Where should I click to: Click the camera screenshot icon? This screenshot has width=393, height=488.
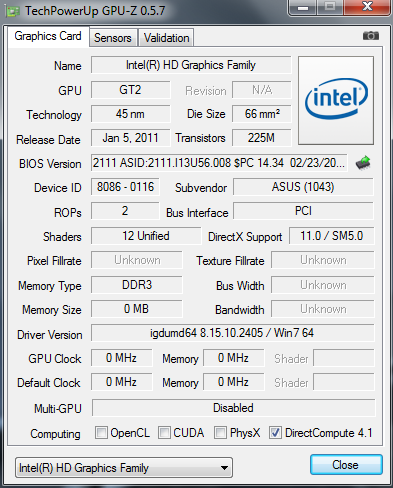tap(371, 35)
